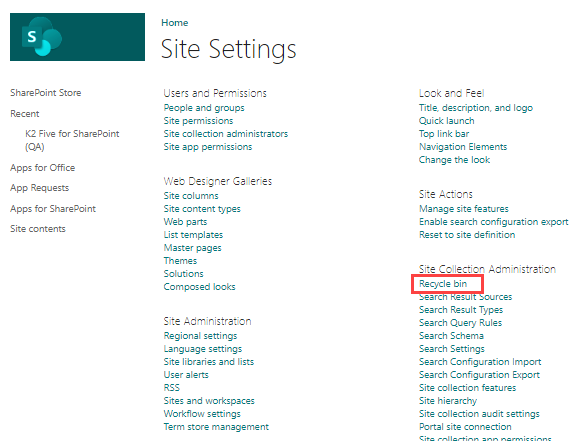
Task: Open Change the look
Action: pyautogui.click(x=454, y=160)
